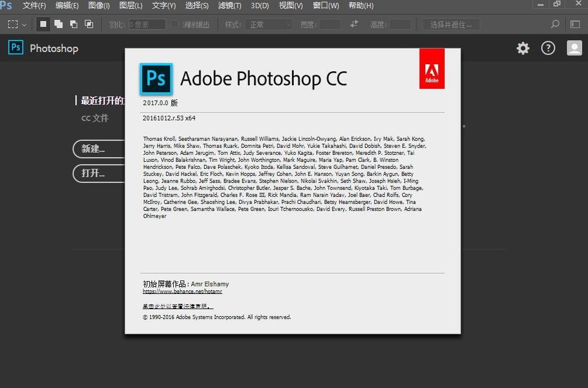The height and width of the screenshot is (388, 588).
Task: Open the 选择(S) Select menu
Action: pos(197,6)
